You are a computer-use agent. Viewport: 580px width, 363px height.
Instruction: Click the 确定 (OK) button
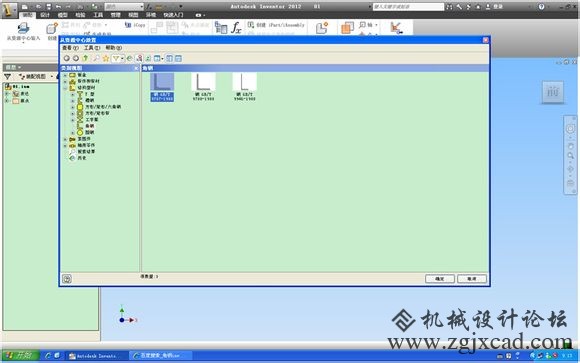[439, 279]
